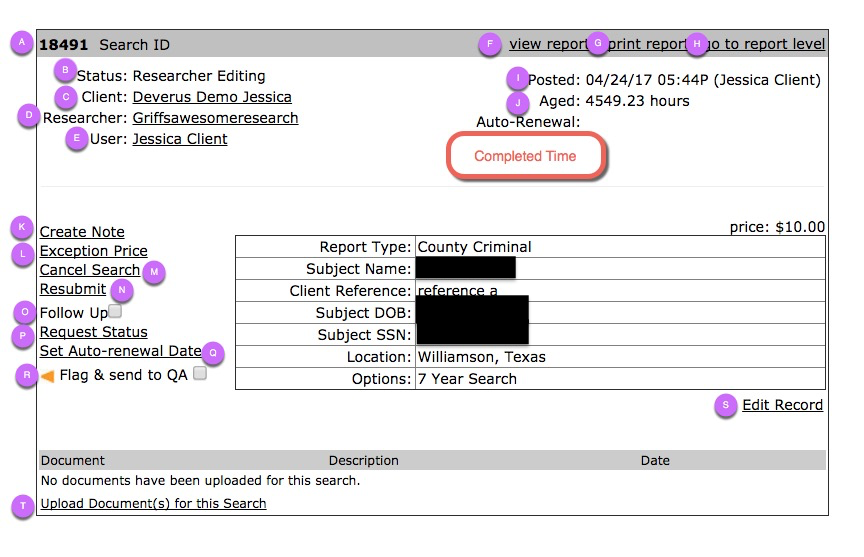Click purple marker T by the upload link
The height and width of the screenshot is (557, 864).
[23, 506]
